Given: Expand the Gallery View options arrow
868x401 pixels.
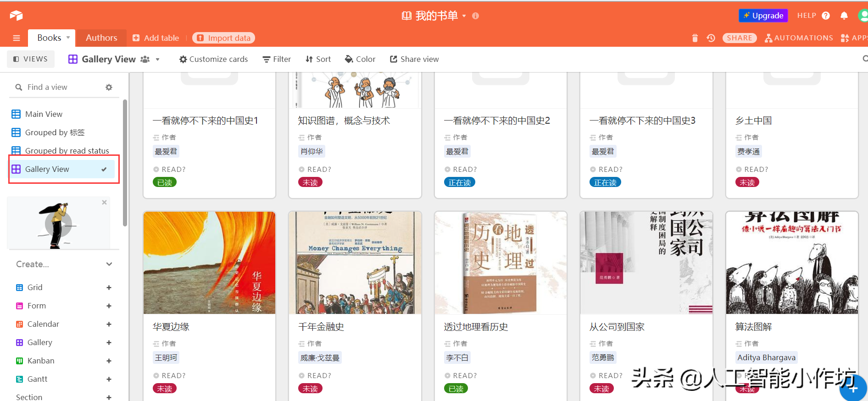Looking at the screenshot, I should (x=158, y=60).
